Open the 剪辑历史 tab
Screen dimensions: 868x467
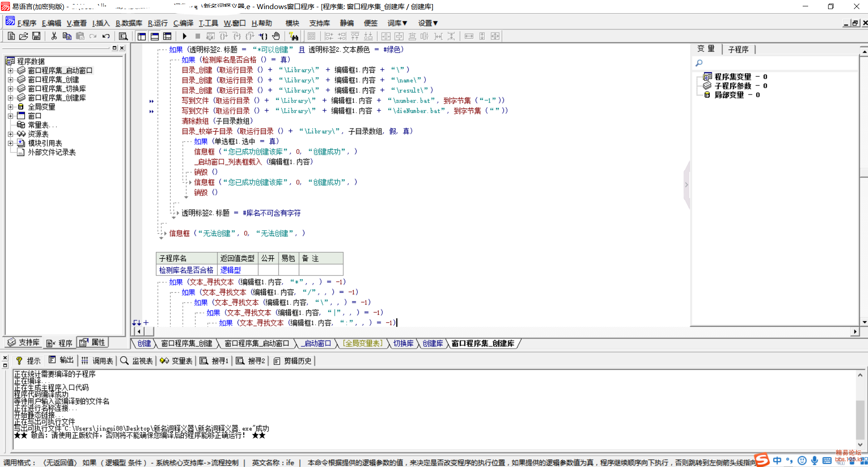(293, 360)
